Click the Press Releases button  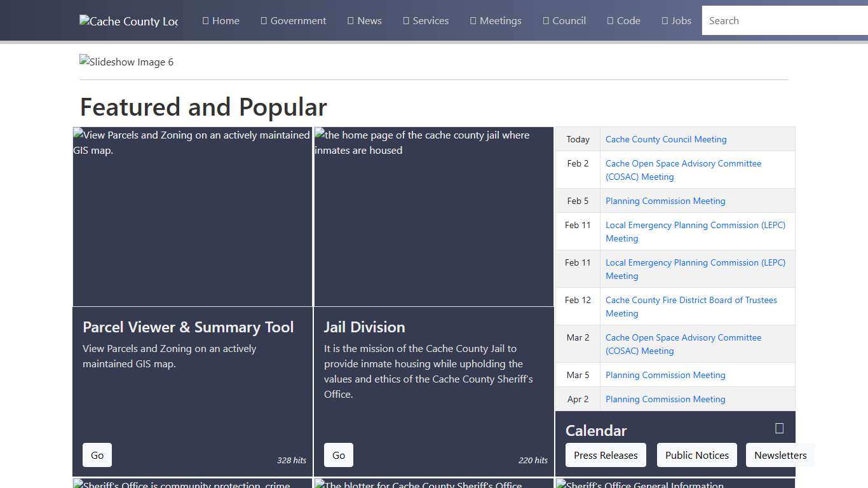point(605,455)
